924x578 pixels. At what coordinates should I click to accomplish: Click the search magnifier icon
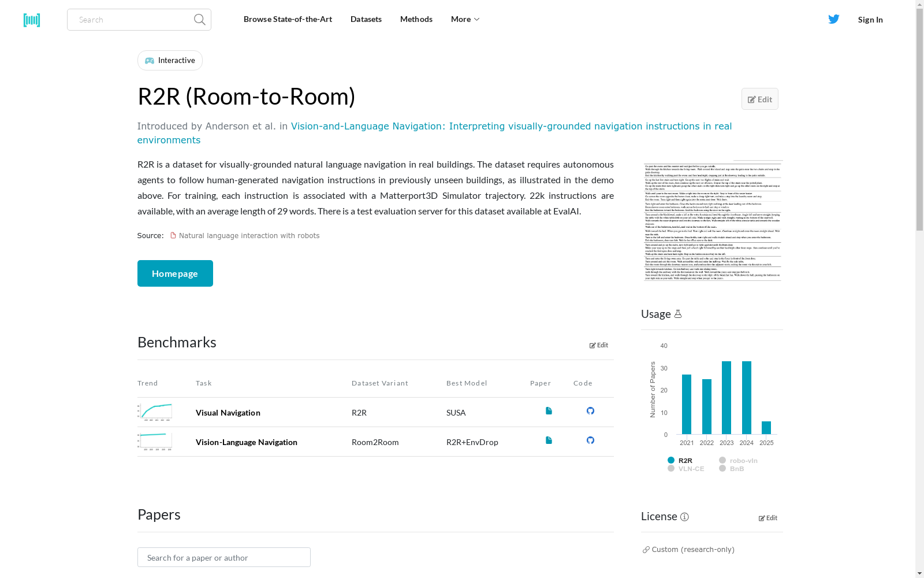(200, 20)
